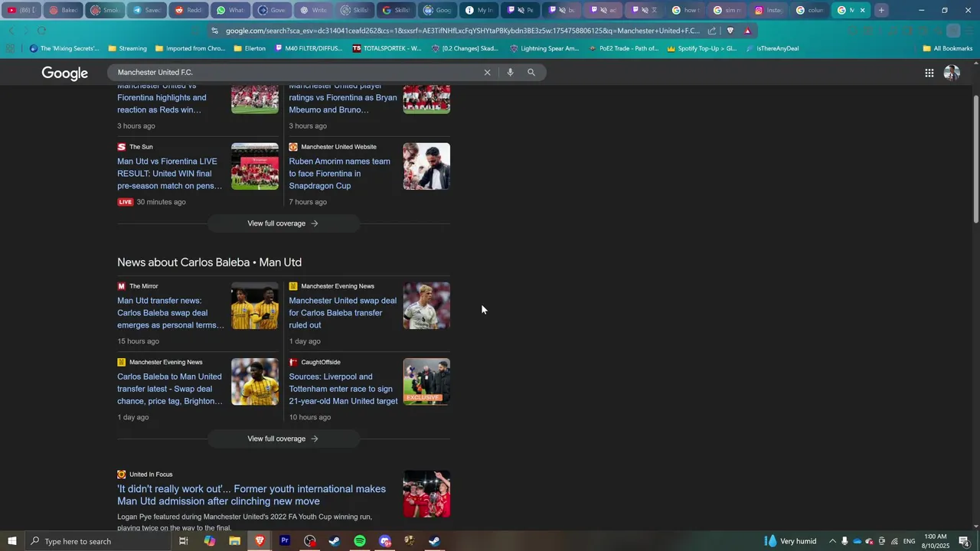980x551 pixels.
Task: Click the share page icon in address bar
Action: pos(712,31)
